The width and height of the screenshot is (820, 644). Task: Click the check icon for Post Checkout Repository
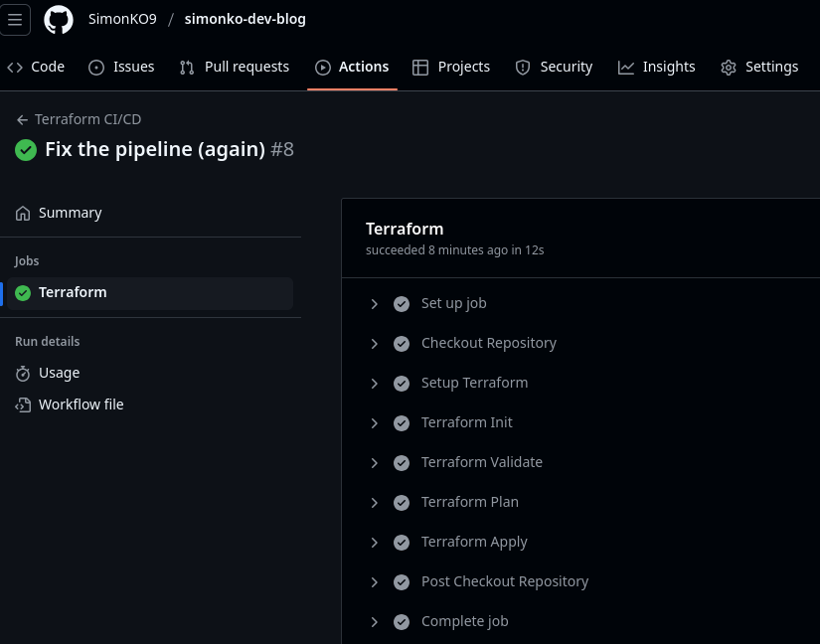coord(402,581)
